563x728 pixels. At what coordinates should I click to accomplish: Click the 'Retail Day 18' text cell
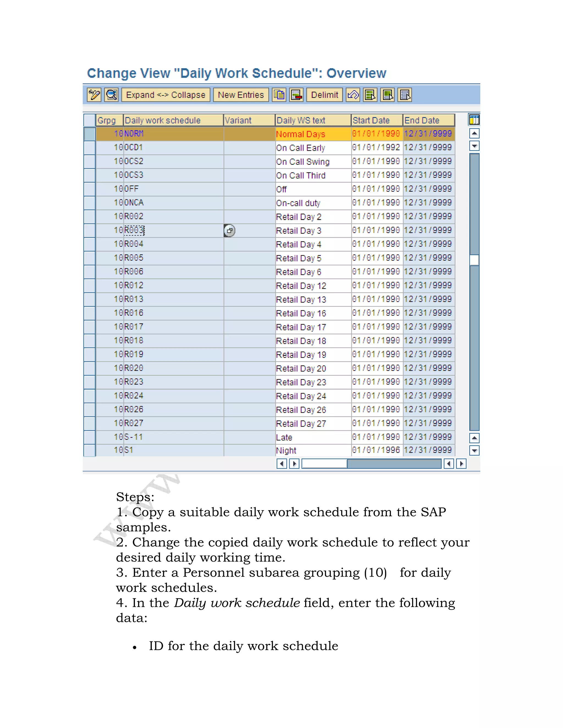(313, 341)
